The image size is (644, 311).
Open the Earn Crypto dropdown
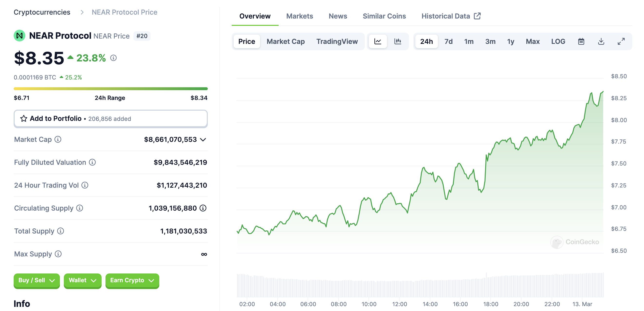click(x=132, y=281)
